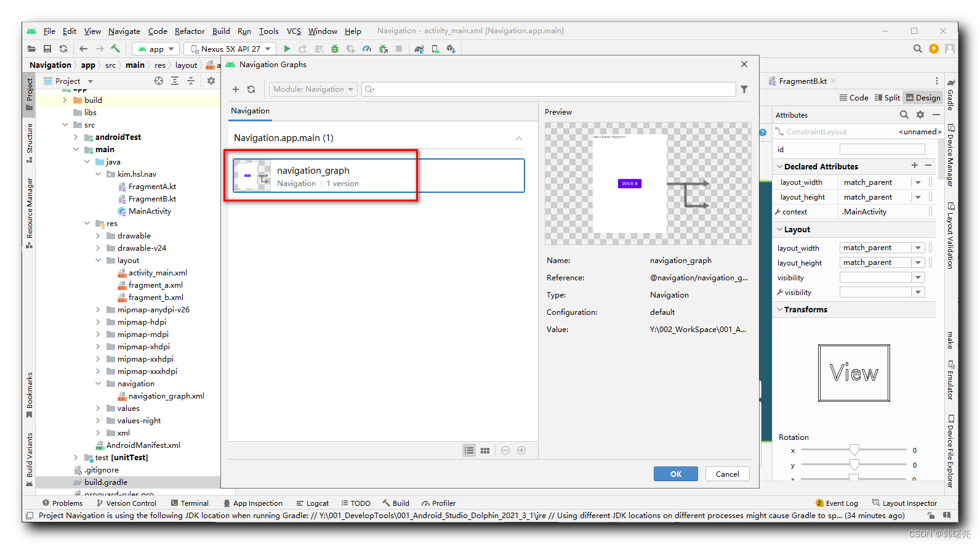Click the Back navigation arrow
980x544 pixels.
[84, 49]
